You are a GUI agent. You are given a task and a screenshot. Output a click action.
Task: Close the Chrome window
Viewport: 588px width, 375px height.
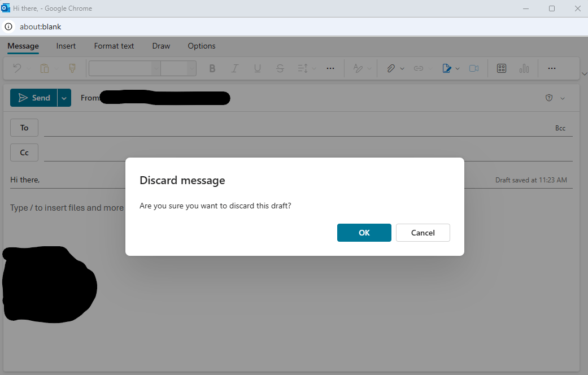click(577, 8)
